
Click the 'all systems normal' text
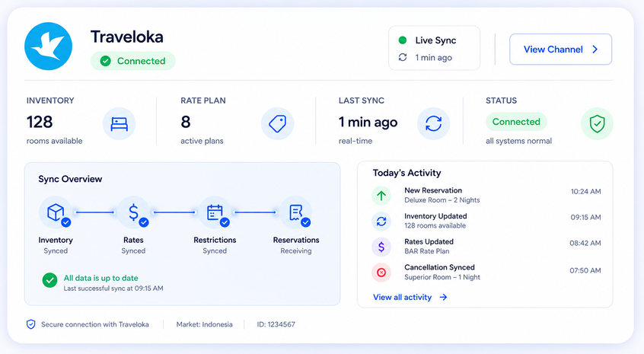click(x=518, y=141)
